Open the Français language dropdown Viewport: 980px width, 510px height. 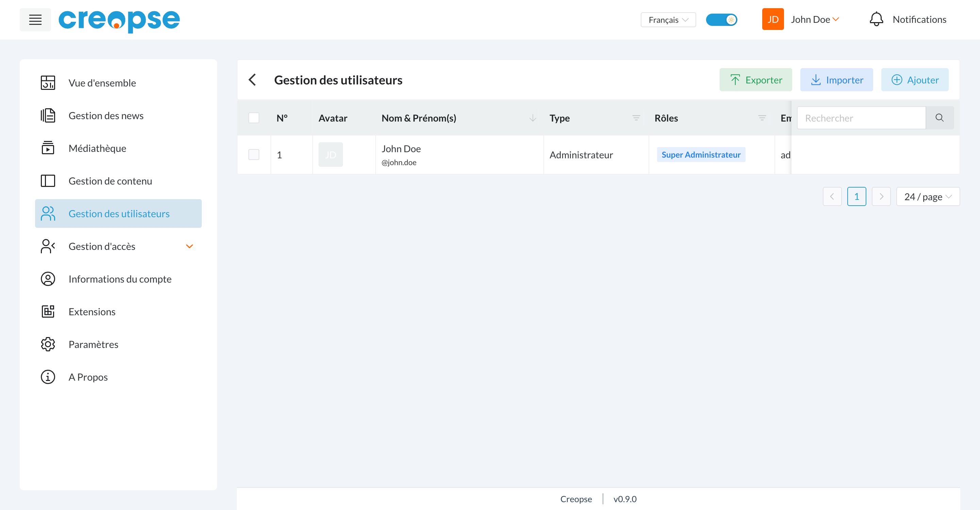668,20
